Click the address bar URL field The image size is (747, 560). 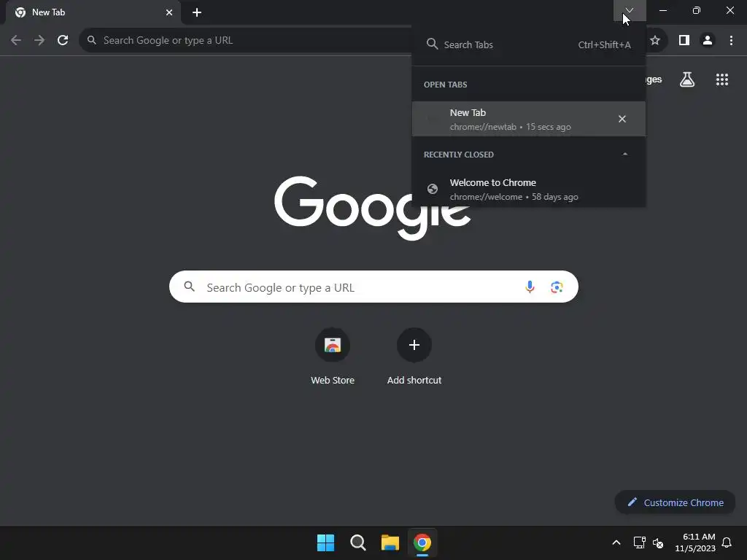(x=245, y=41)
